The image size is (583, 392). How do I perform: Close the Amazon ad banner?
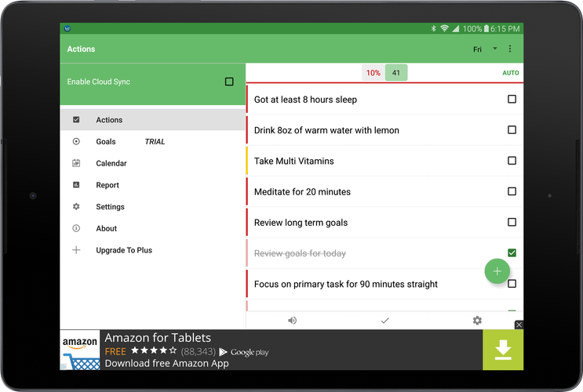pyautogui.click(x=519, y=325)
